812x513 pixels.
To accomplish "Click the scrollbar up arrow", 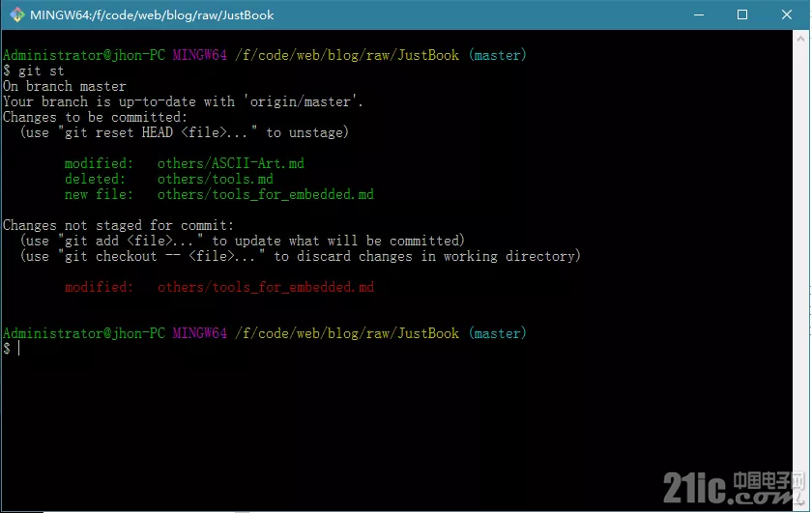I will click(x=800, y=39).
